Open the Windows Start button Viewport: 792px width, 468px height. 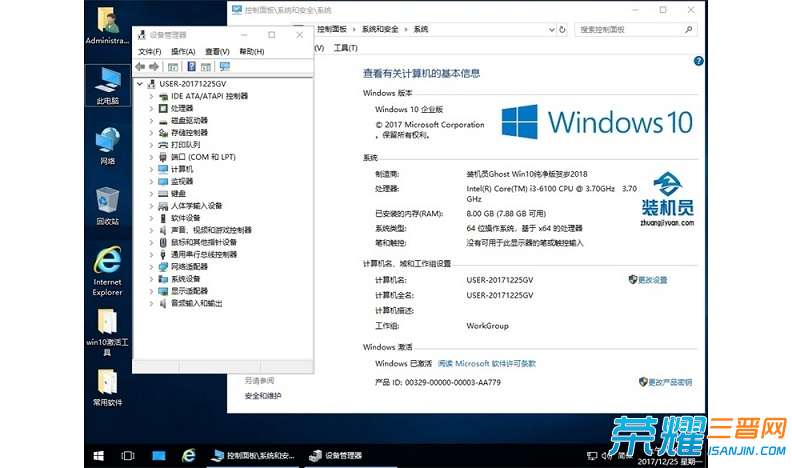click(x=98, y=455)
